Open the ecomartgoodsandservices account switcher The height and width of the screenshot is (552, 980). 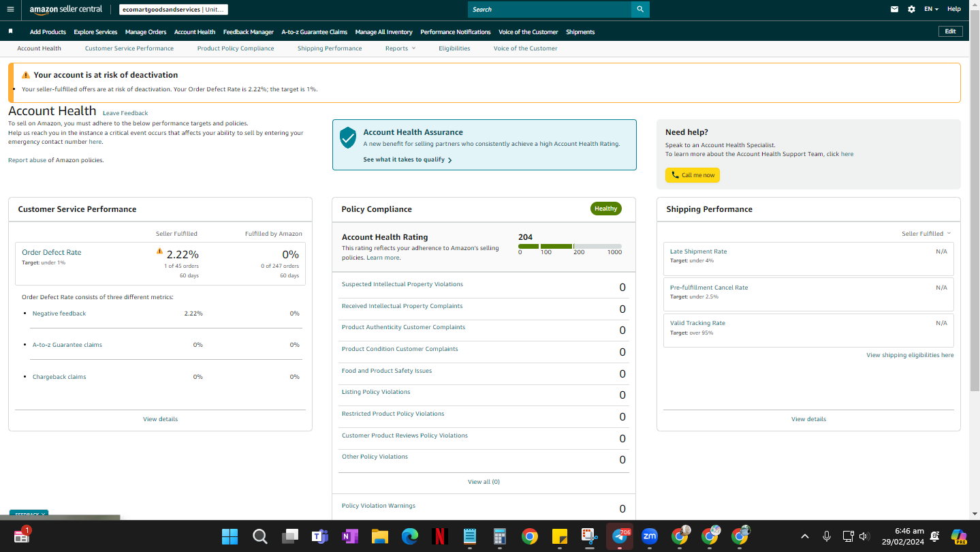coord(173,10)
